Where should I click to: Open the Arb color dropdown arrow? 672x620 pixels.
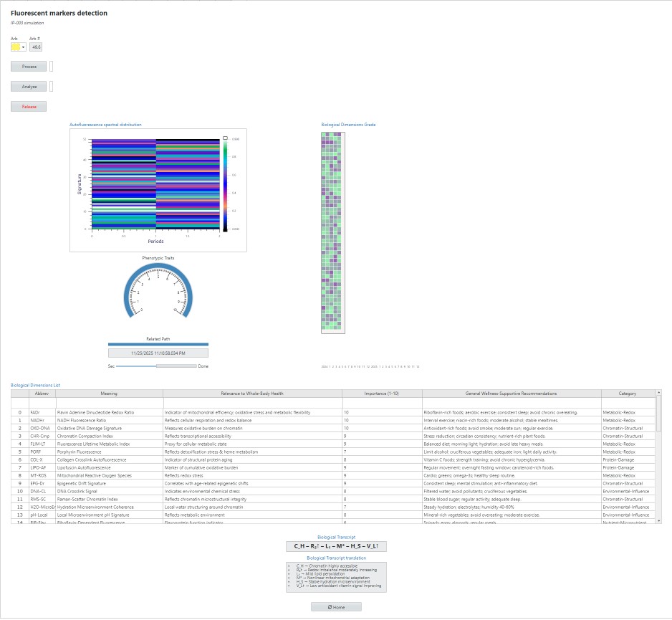[x=24, y=47]
